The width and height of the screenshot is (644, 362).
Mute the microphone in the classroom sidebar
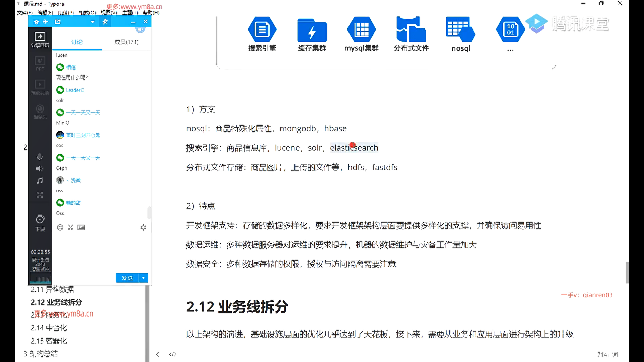tap(40, 157)
